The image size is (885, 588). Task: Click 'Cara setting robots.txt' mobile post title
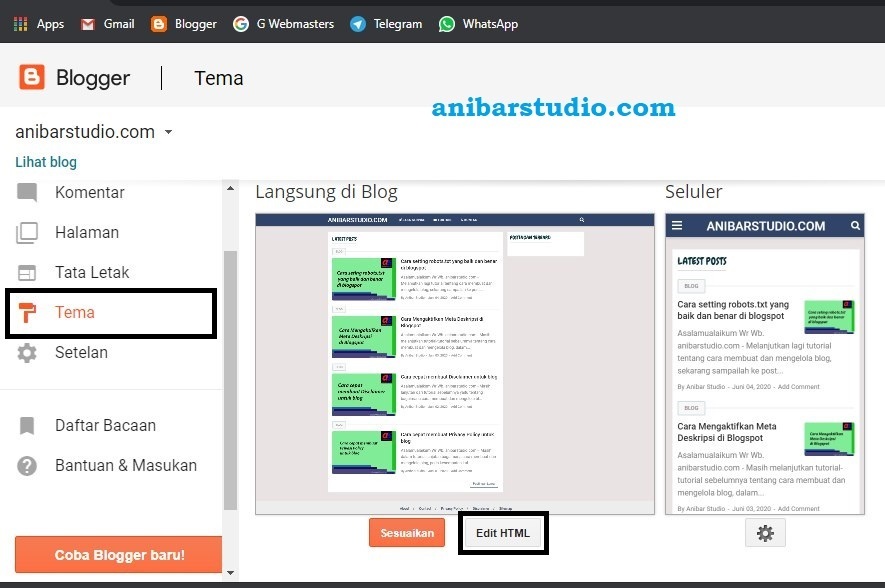tap(733, 310)
